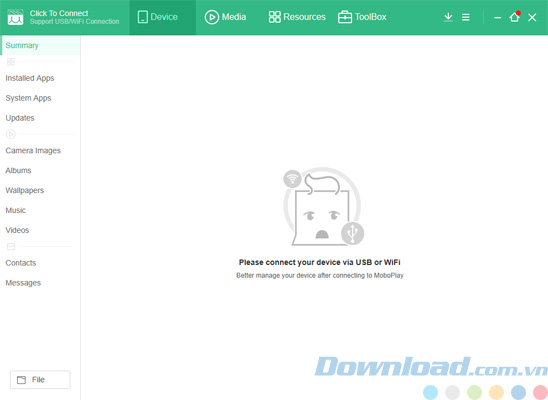This screenshot has width=548, height=400.
Task: Open Wallpapers section
Action: 24,190
